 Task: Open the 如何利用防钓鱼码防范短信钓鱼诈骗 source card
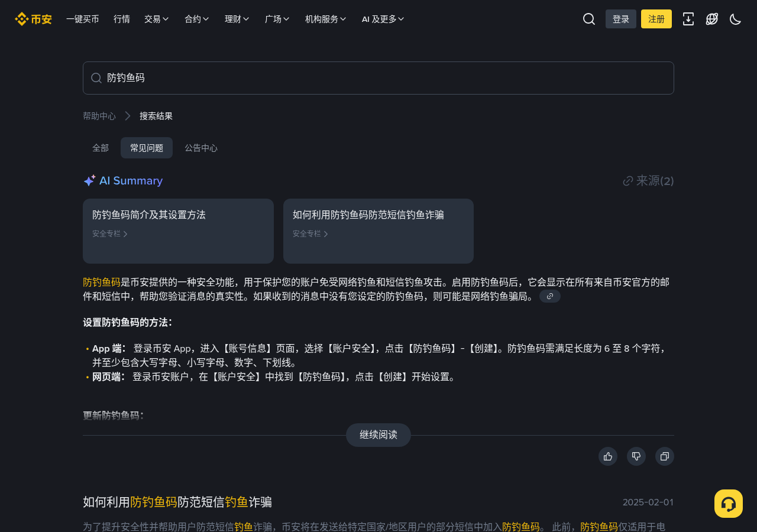click(378, 231)
